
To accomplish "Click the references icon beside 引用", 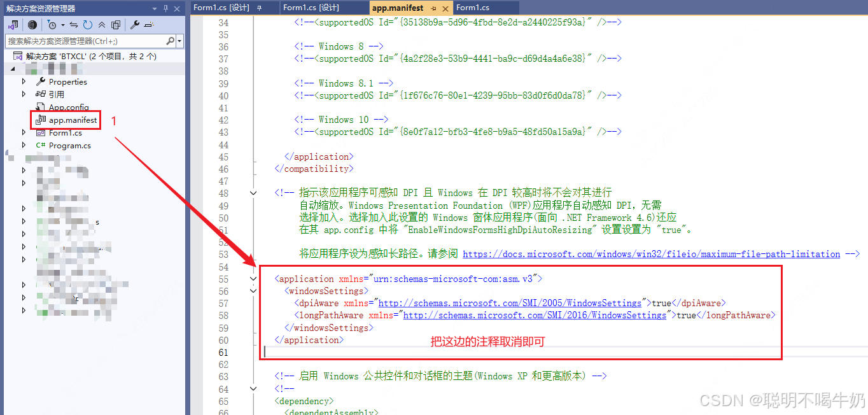I will [x=41, y=94].
